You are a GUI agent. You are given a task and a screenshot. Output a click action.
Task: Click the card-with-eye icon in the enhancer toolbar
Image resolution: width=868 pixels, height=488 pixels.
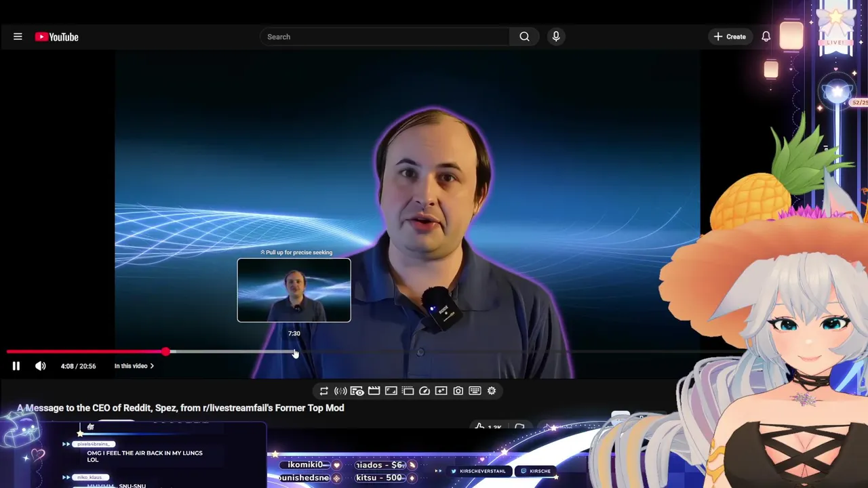coord(357,391)
